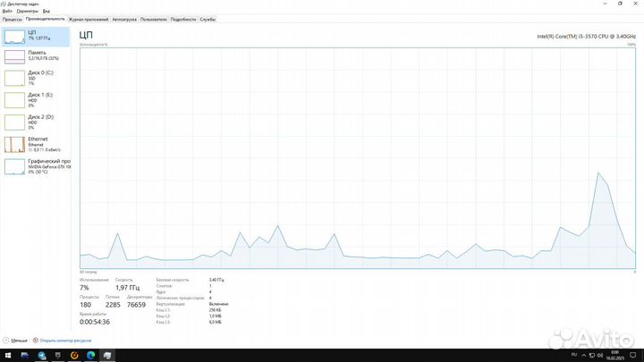Go to the Автозагрузка tab
This screenshot has height=362, width=644.
(x=124, y=19)
